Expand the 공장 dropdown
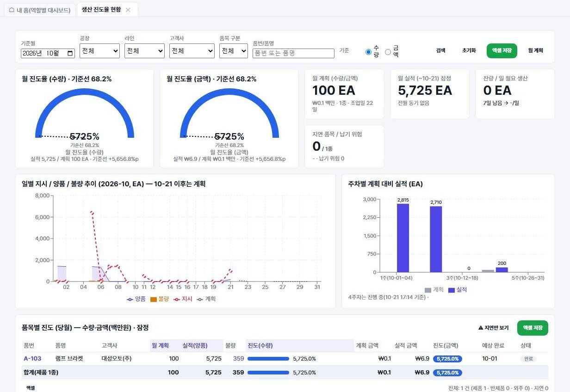Viewport: 570px width, 392px height. point(99,51)
